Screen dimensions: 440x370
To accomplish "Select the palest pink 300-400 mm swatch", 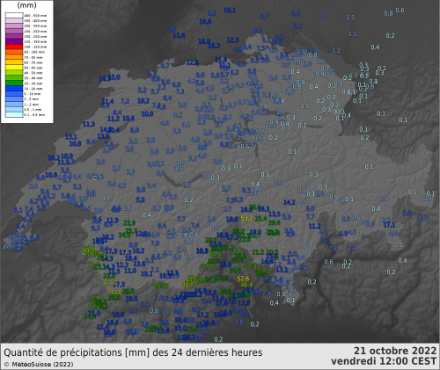I will click(x=14, y=21).
